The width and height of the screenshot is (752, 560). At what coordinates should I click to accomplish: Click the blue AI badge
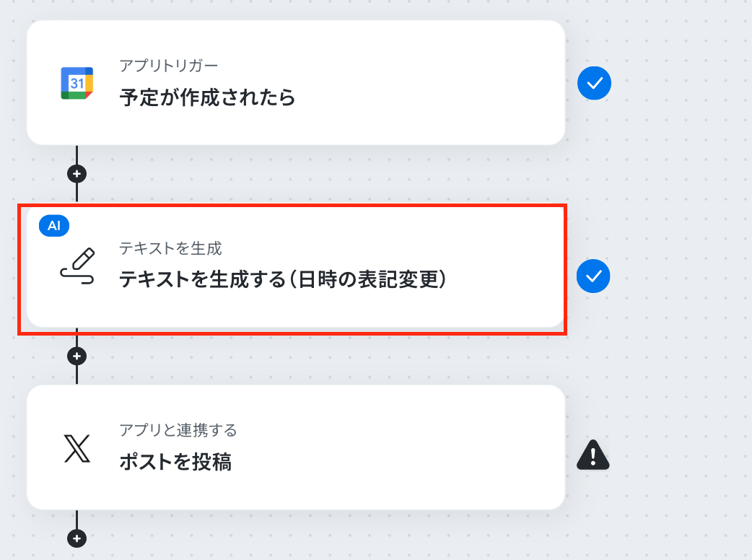54,225
